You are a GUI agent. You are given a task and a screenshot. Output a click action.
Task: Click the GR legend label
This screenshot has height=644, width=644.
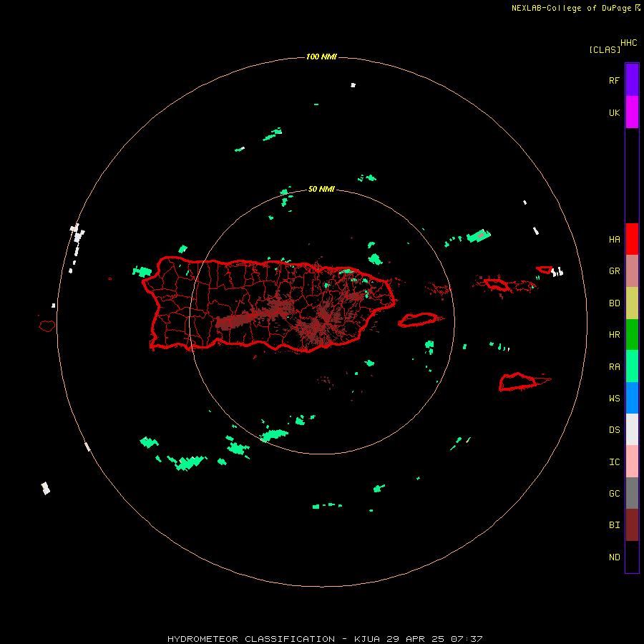point(614,271)
